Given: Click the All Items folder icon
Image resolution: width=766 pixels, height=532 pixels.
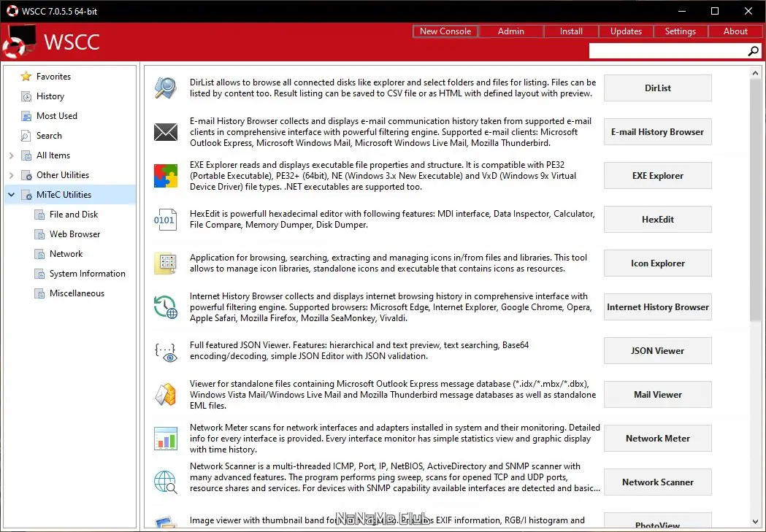Looking at the screenshot, I should coord(26,155).
